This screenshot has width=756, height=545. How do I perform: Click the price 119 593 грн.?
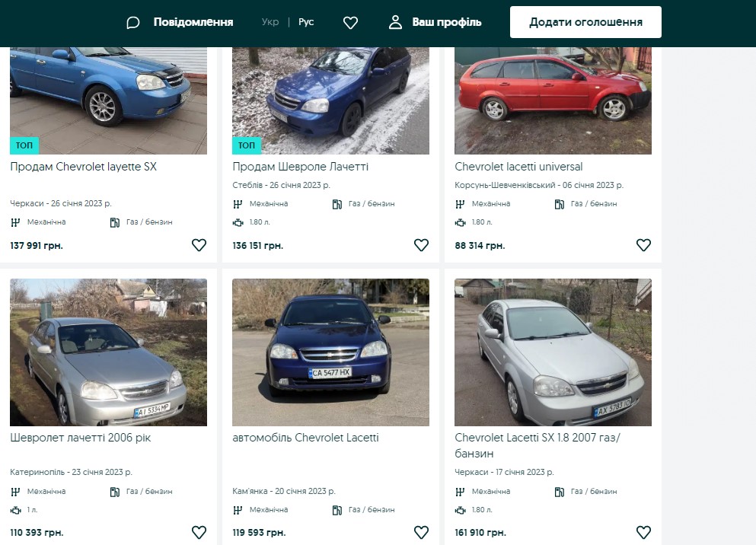[x=259, y=533]
